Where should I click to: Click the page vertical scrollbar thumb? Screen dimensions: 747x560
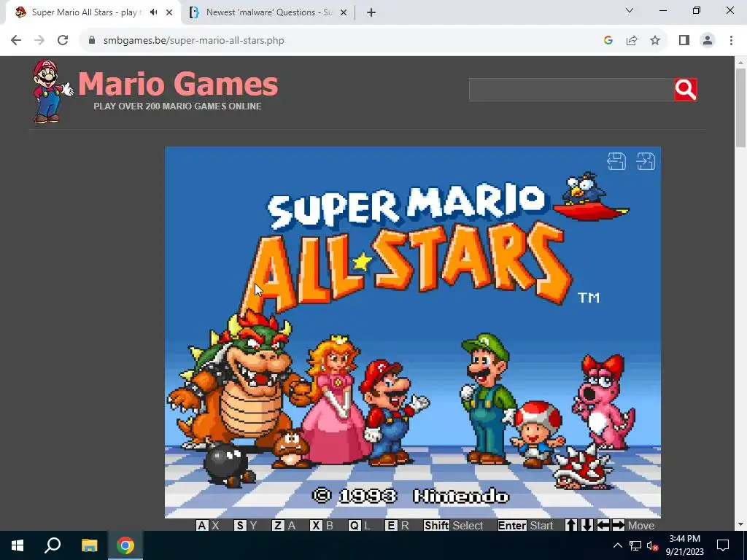click(741, 108)
